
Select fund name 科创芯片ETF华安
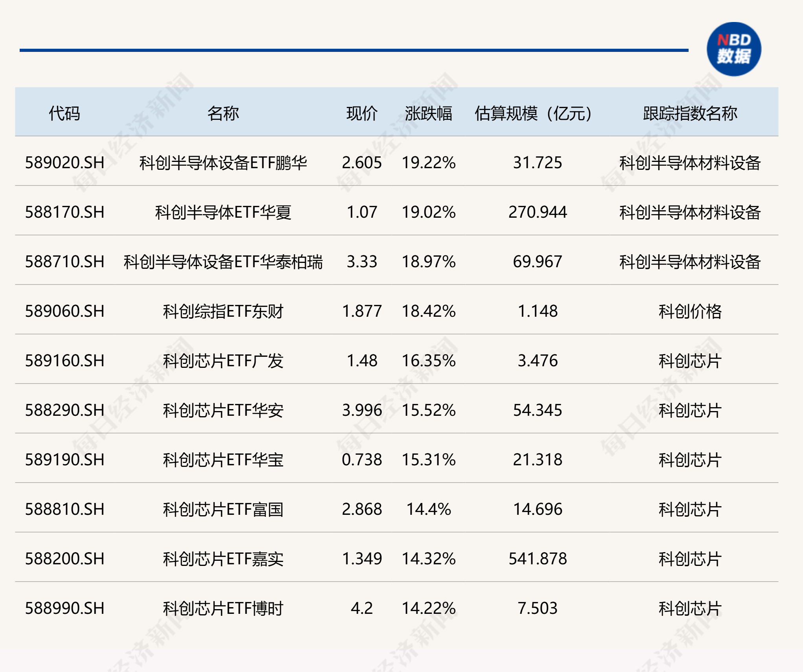pos(223,410)
